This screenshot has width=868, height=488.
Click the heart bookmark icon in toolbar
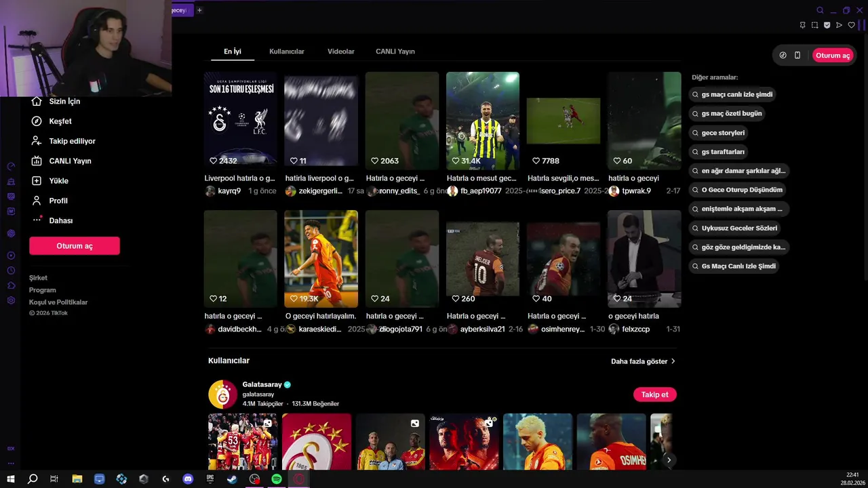[852, 25]
